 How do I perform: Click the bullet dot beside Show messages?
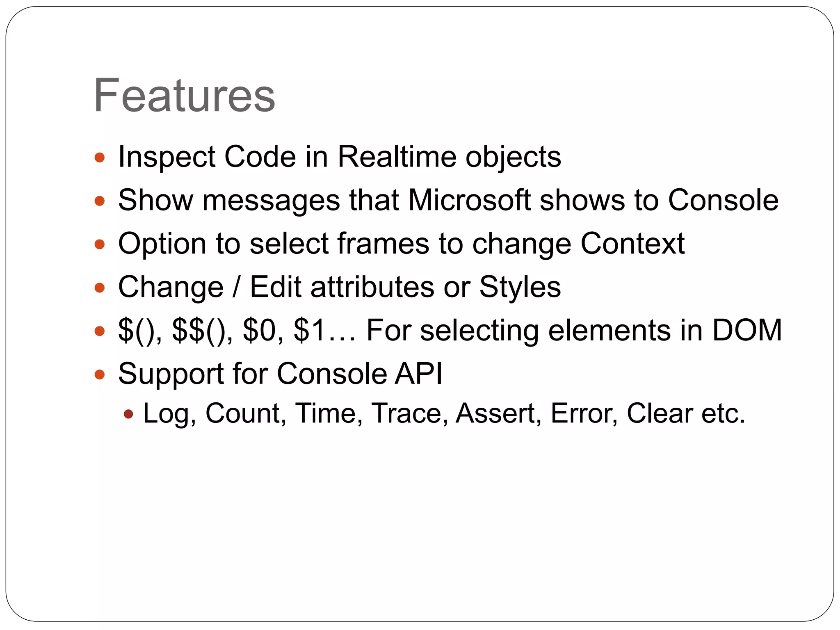click(100, 201)
